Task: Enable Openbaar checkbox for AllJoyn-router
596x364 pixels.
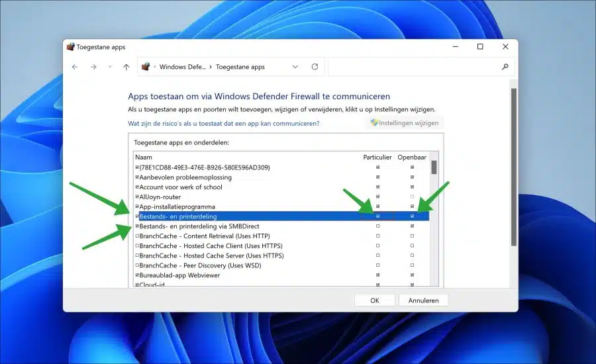Action: coord(412,197)
